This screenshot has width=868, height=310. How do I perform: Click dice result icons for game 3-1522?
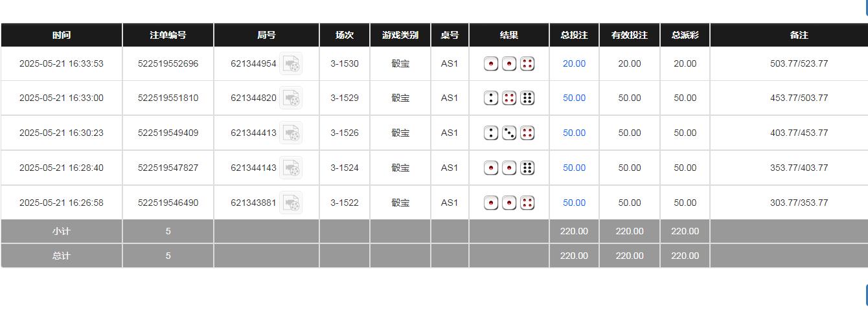[509, 203]
